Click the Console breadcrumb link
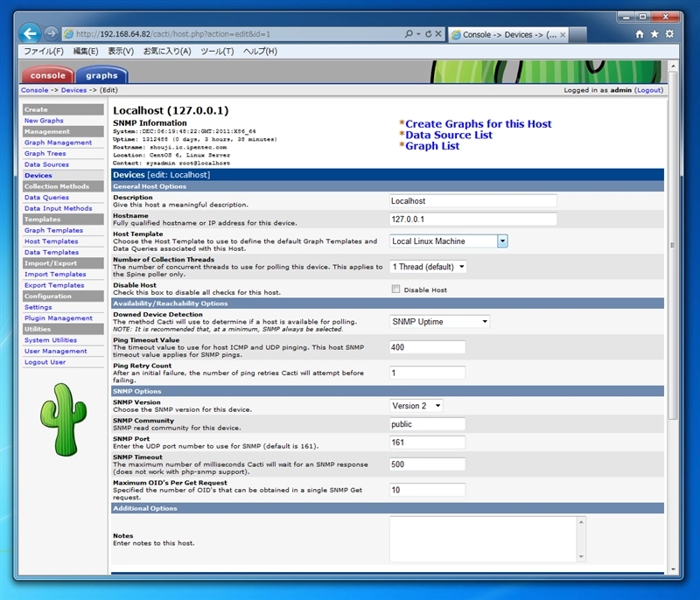This screenshot has height=600, width=700. tap(34, 90)
